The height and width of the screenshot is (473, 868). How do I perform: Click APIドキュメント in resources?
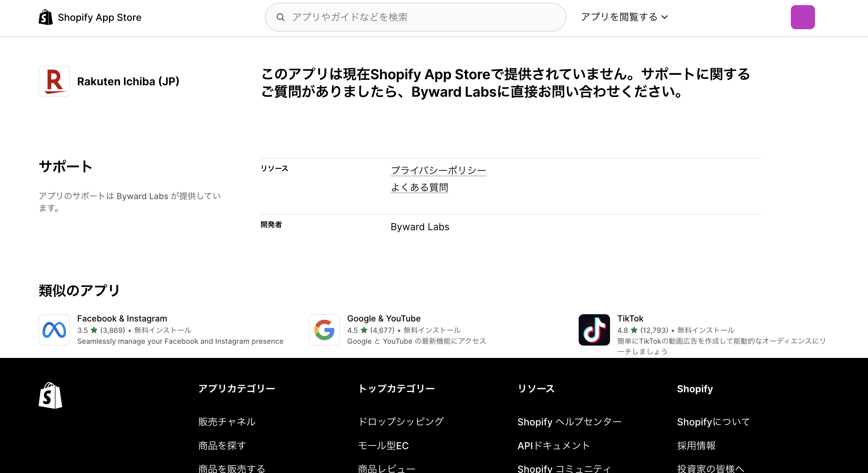click(x=553, y=445)
